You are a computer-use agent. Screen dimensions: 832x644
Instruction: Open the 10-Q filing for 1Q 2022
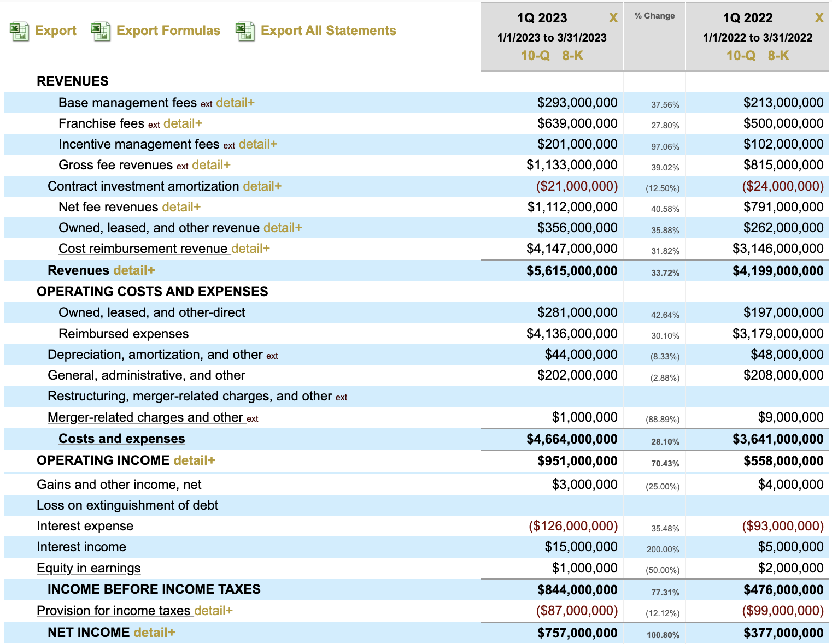point(740,56)
